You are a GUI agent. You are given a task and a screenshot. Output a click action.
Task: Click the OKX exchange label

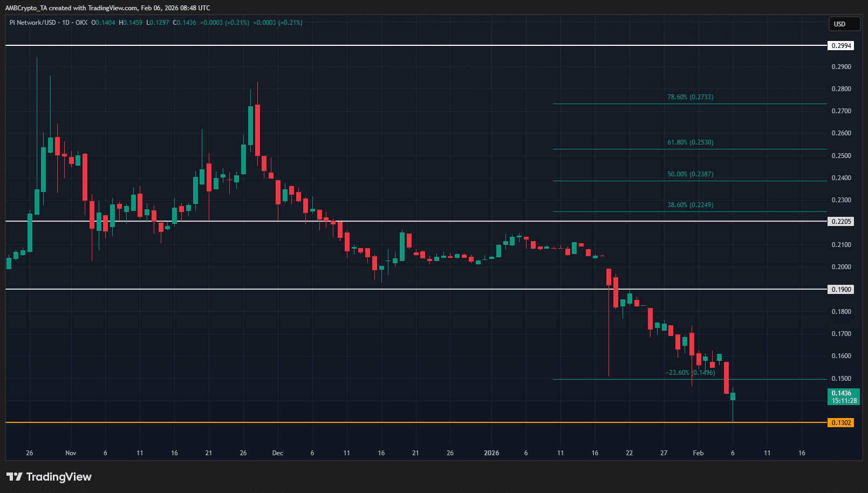click(x=81, y=23)
